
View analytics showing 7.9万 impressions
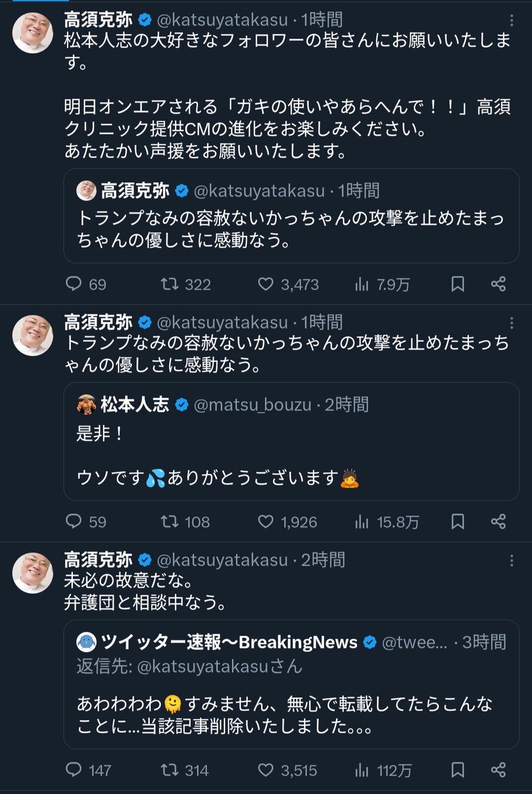pos(382,284)
